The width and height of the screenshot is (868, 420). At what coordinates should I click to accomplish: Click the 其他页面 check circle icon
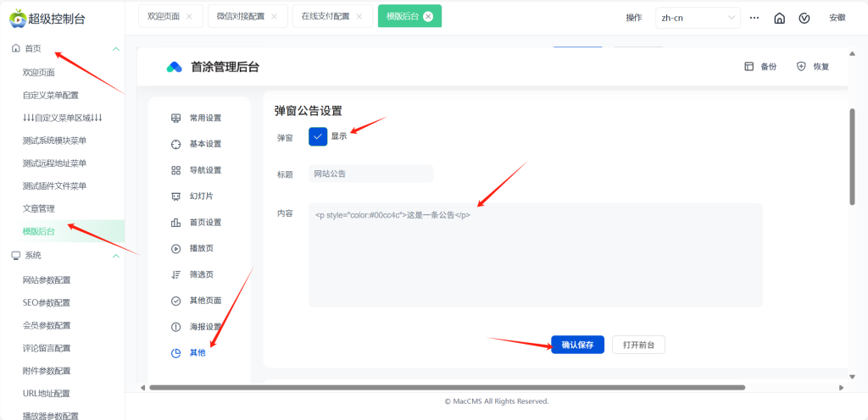[x=176, y=301]
